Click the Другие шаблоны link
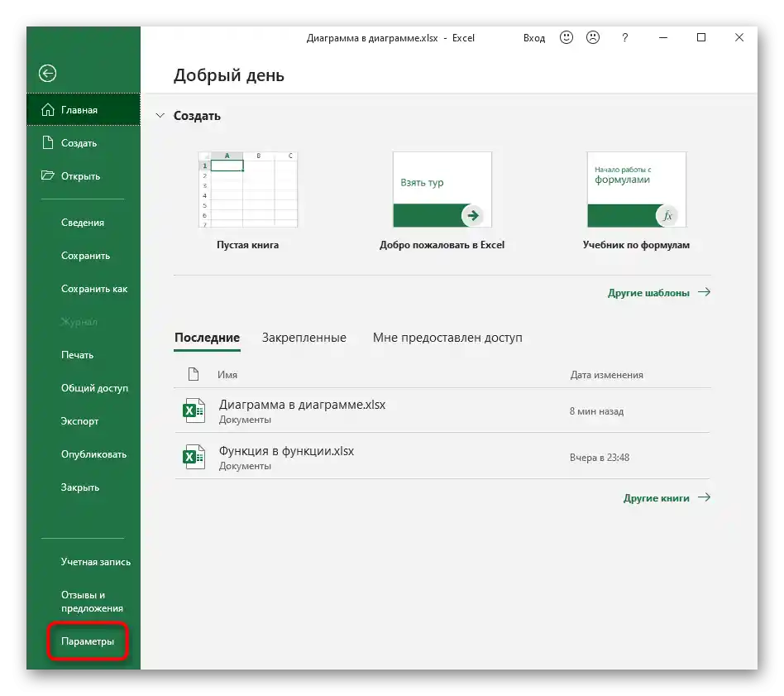 [x=648, y=293]
